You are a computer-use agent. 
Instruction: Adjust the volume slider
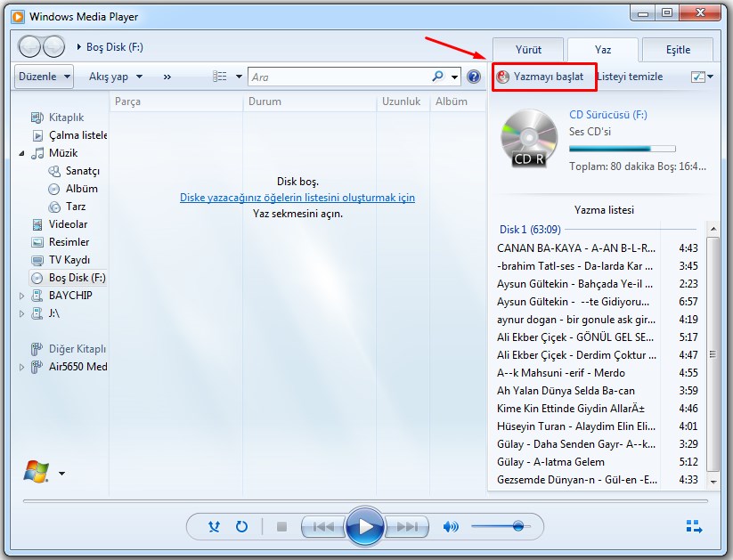click(x=518, y=526)
